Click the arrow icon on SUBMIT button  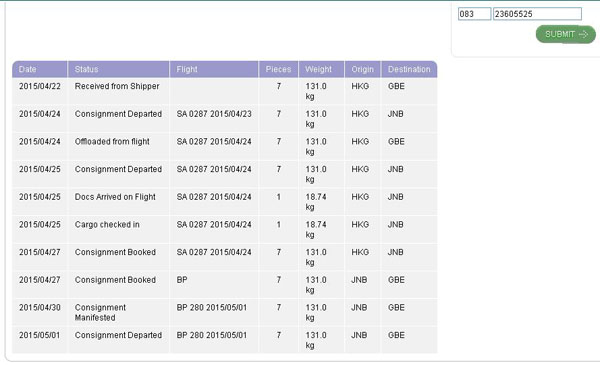(x=583, y=34)
